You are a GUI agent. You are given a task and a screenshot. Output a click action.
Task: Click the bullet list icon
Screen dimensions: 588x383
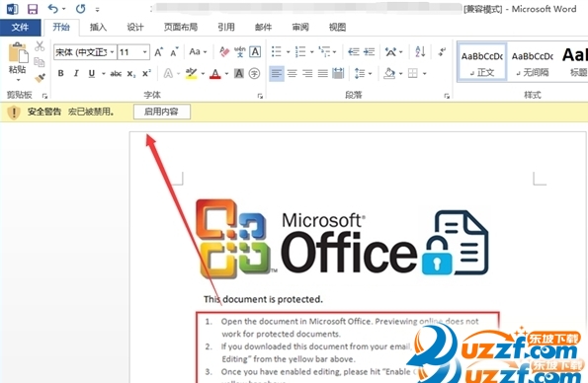[277, 51]
